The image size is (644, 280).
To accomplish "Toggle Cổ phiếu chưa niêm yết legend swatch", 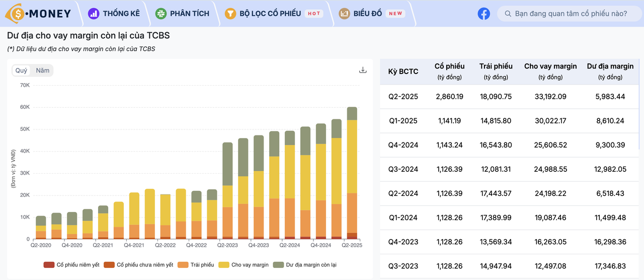I will pos(109,264).
